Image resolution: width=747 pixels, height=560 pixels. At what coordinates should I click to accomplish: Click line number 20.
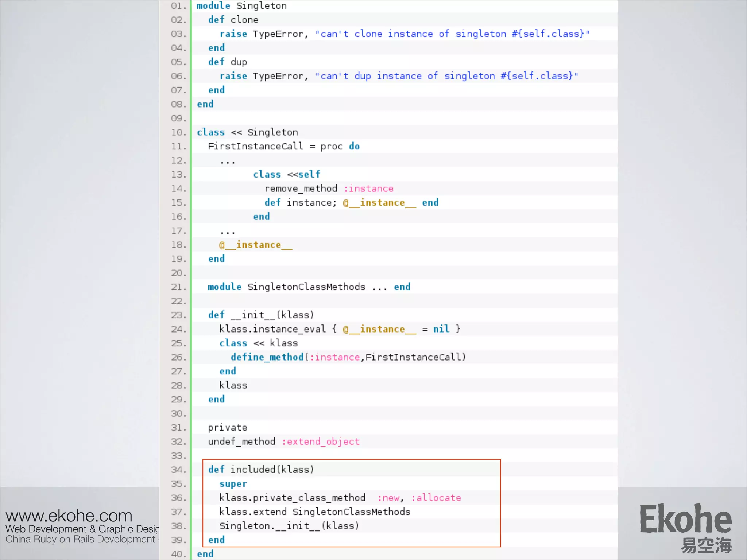tap(178, 273)
